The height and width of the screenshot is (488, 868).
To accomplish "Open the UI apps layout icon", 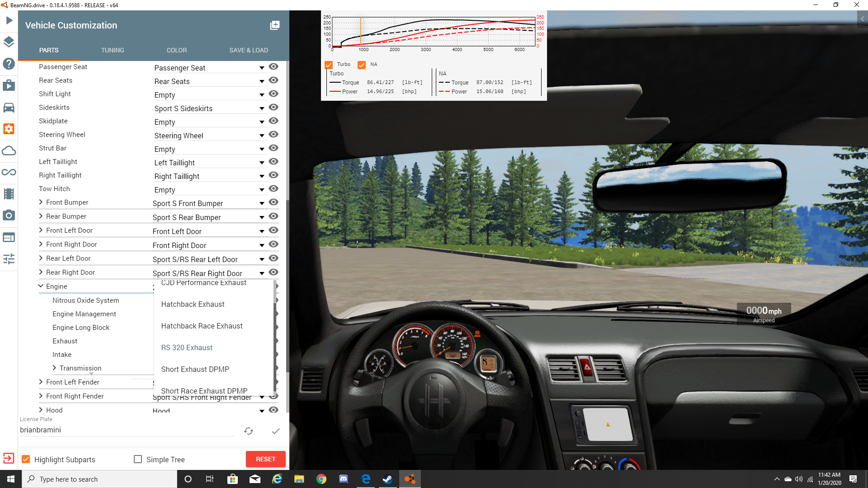I will 9,237.
